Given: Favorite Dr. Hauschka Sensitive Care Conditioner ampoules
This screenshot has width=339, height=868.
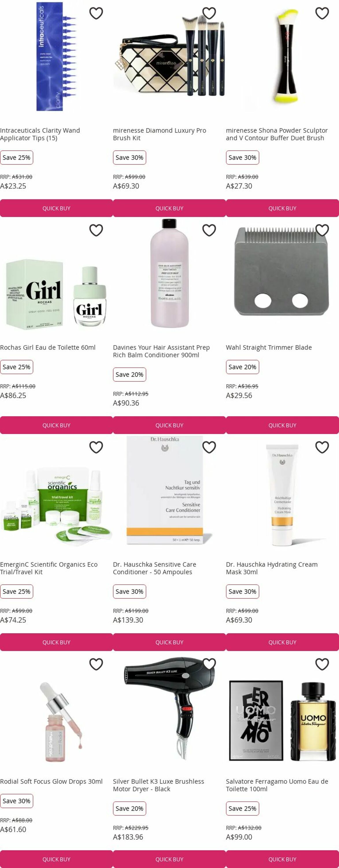Looking at the screenshot, I should 209,447.
